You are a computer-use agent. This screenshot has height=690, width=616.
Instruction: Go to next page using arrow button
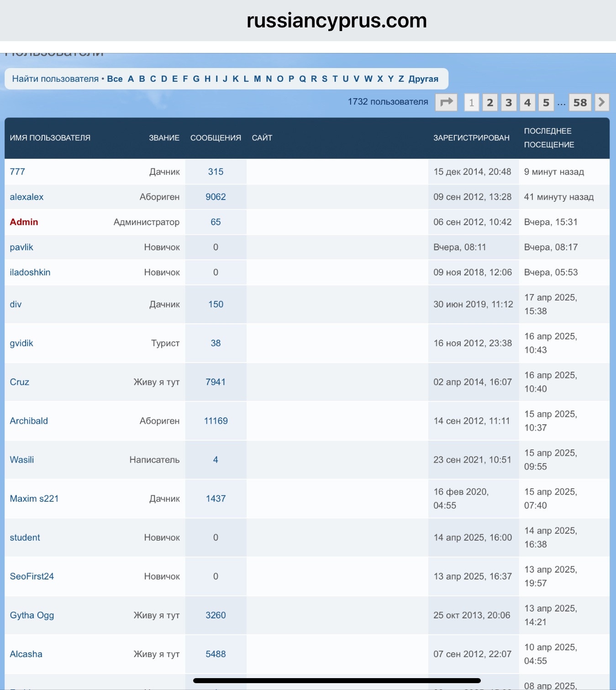pos(601,102)
